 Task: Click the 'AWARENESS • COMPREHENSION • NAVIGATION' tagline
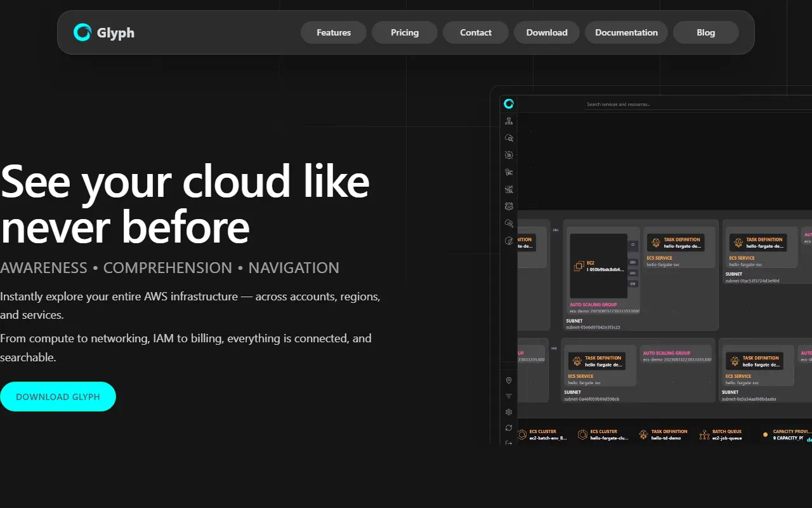point(170,268)
